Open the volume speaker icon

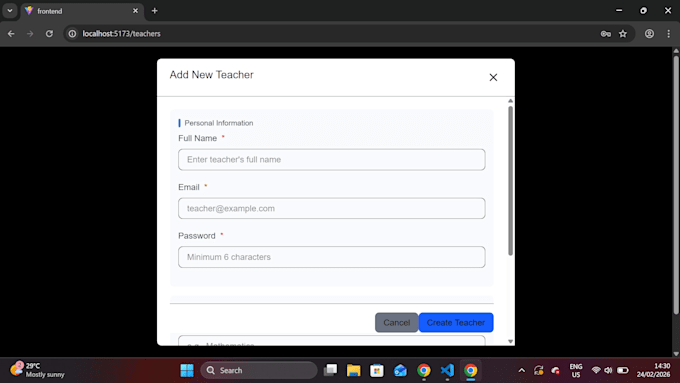pos(608,370)
